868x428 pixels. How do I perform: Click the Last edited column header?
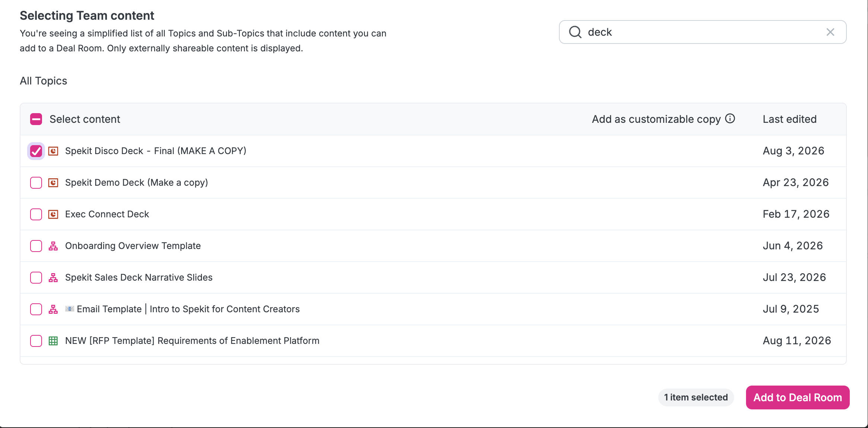tap(790, 119)
